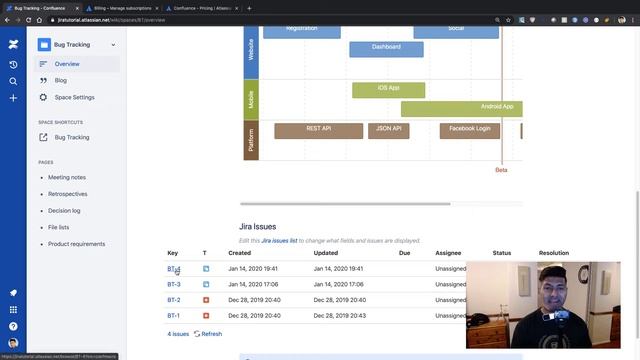The image size is (640, 360).
Task: Open the Product requirements page
Action: tap(76, 244)
